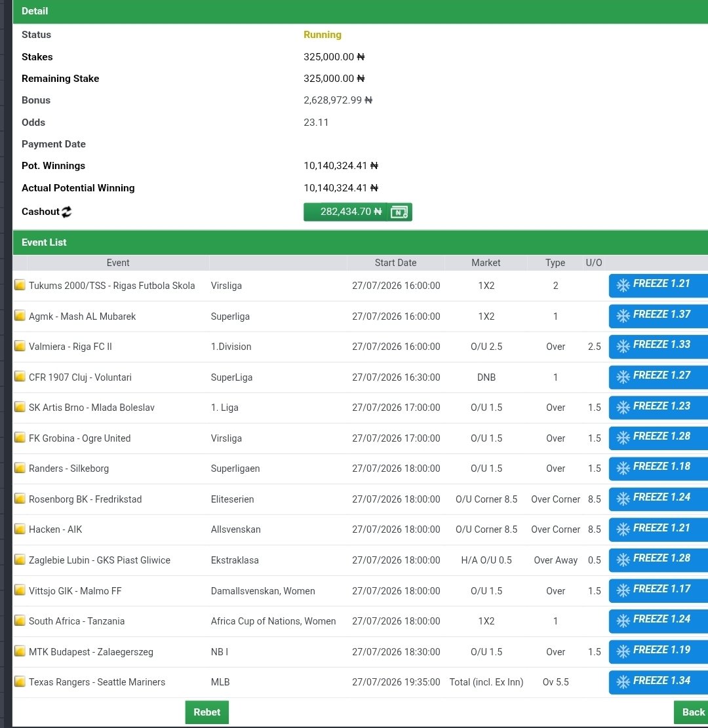Open folder icon for South Africa - Tanzania
The height and width of the screenshot is (728, 708).
[20, 621]
